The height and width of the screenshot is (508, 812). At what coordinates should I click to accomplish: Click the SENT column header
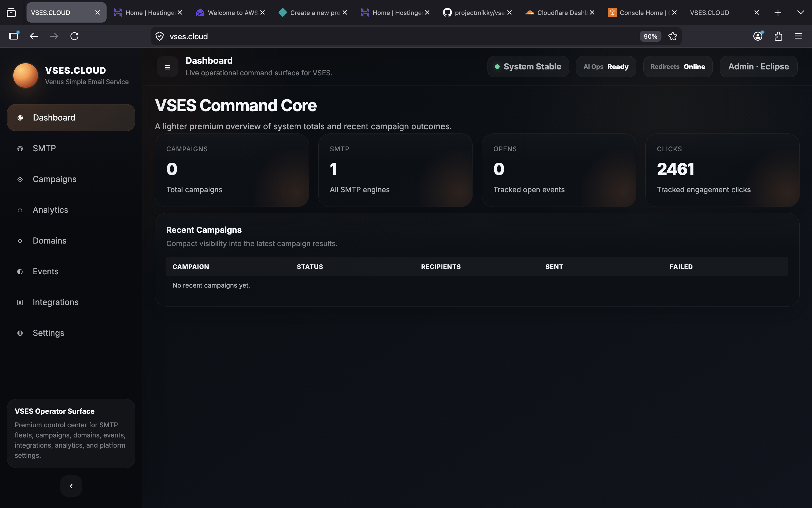tap(554, 267)
